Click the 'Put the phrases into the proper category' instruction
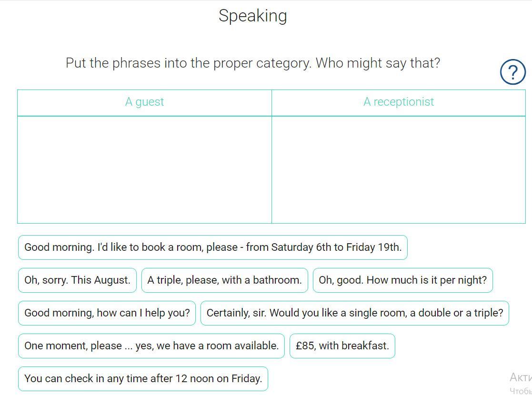The width and height of the screenshot is (532, 395). pyautogui.click(x=252, y=63)
